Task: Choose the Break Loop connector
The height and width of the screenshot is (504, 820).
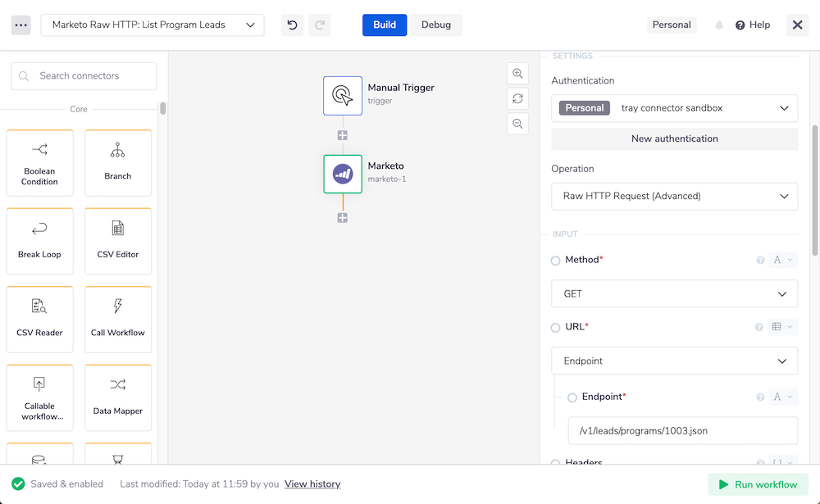Action: [x=39, y=242]
